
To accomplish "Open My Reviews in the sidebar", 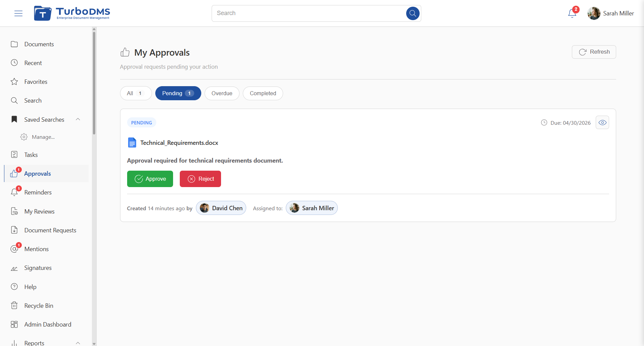I will point(46,212).
